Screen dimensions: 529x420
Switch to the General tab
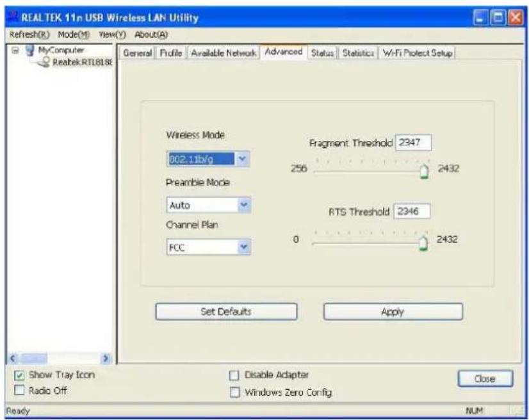pyautogui.click(x=137, y=53)
